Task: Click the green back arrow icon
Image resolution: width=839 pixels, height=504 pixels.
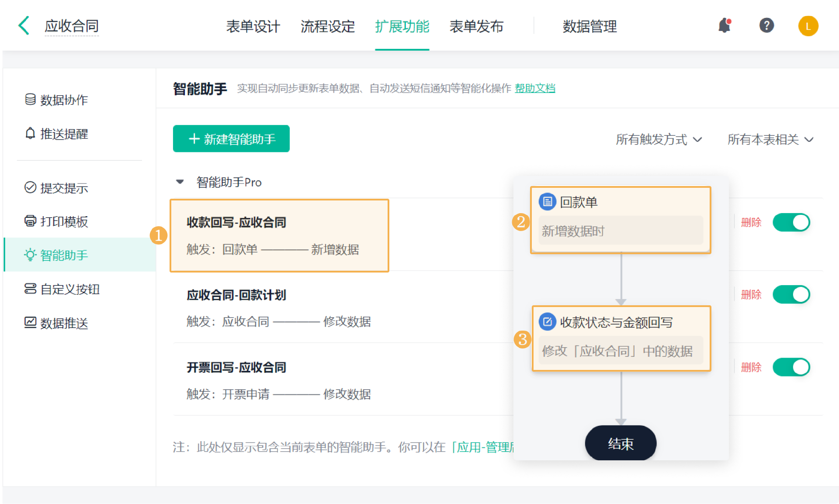Action: click(24, 25)
